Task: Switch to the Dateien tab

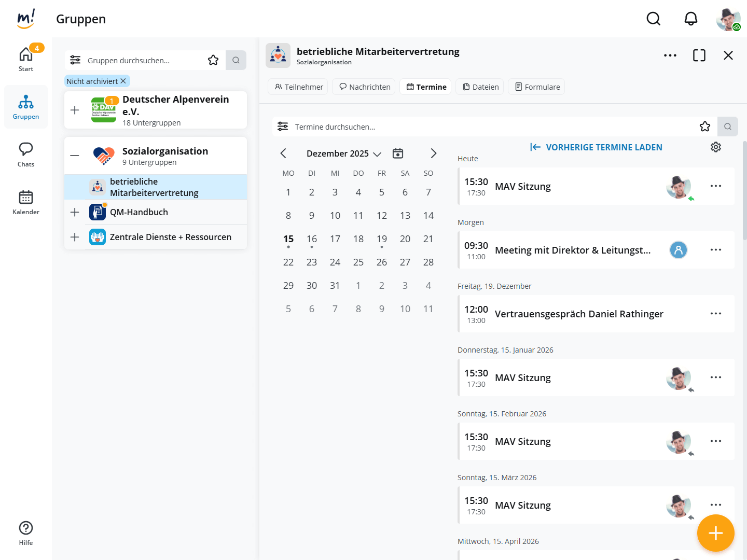Action: pos(481,87)
